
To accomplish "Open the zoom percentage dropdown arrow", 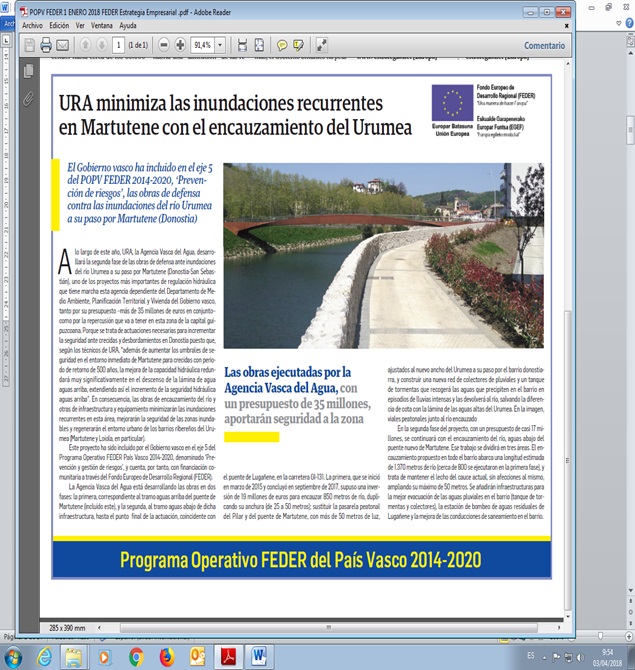I will coord(220,45).
